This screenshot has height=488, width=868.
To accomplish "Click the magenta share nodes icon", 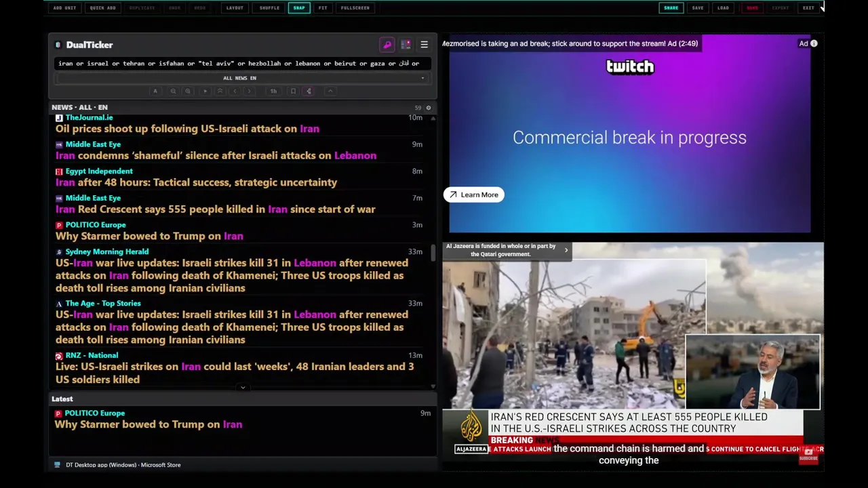I will (309, 91).
